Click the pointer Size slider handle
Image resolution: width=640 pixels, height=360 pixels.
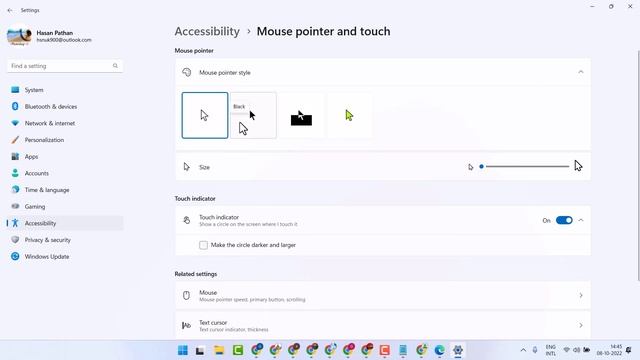pyautogui.click(x=482, y=167)
